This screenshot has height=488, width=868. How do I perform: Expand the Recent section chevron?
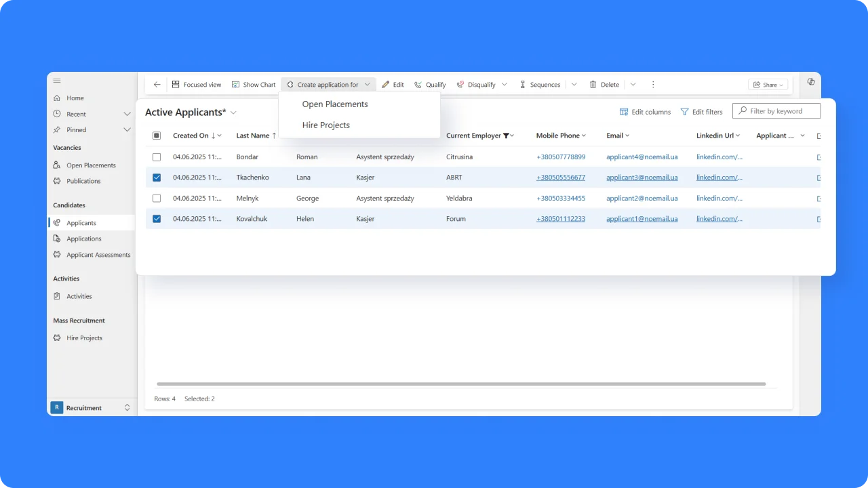(127, 114)
